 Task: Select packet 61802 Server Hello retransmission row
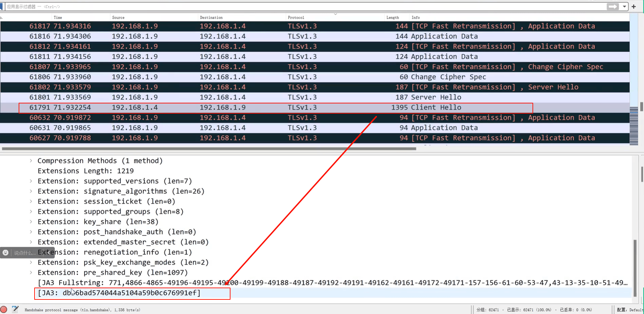(315, 87)
